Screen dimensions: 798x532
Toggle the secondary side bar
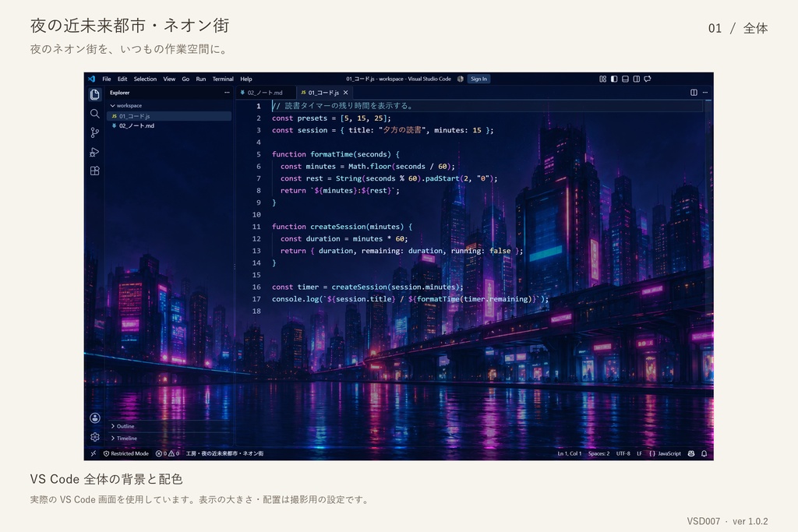636,79
